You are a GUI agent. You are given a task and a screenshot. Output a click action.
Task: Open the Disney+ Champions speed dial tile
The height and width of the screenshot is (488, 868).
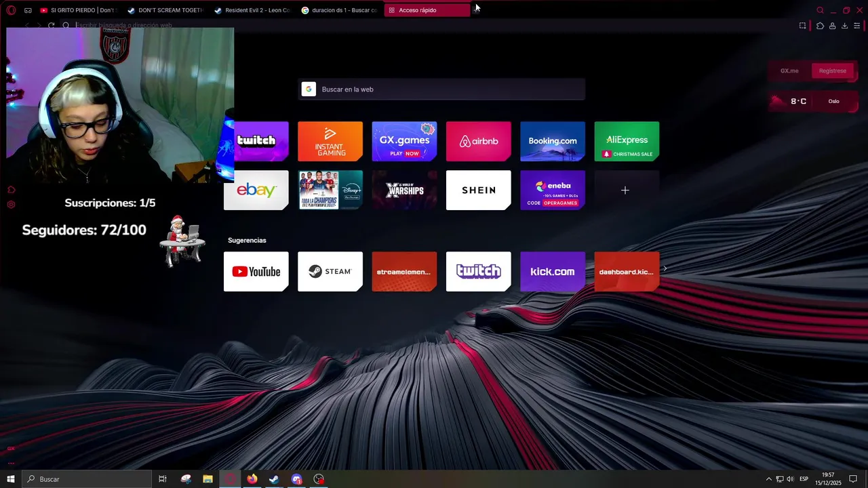(330, 190)
